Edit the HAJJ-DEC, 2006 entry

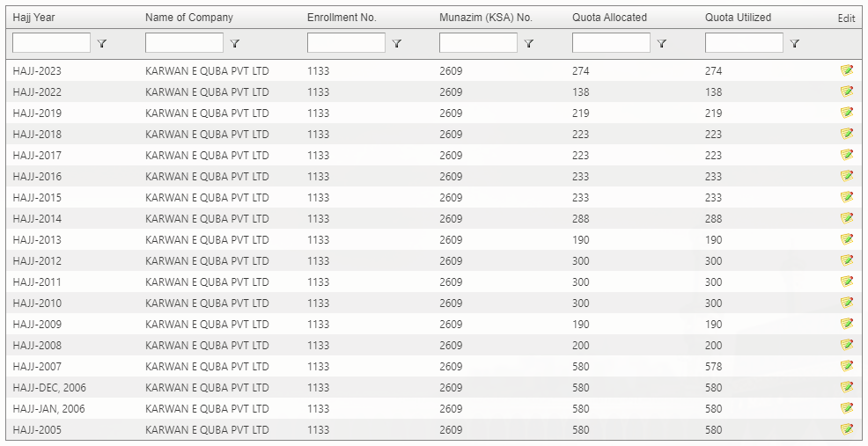click(x=846, y=387)
